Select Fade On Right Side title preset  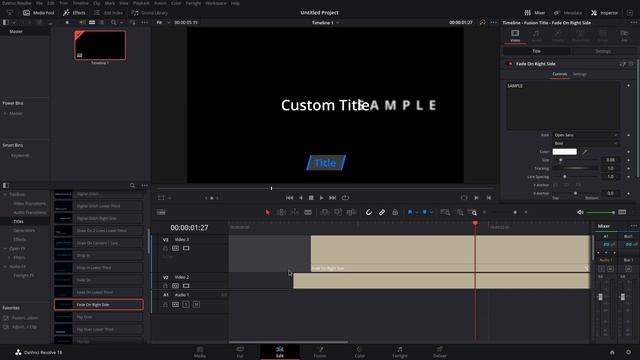pos(98,304)
